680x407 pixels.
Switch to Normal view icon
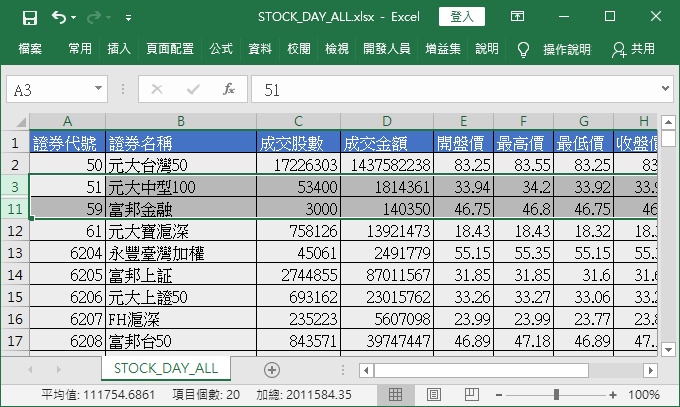pos(395,394)
